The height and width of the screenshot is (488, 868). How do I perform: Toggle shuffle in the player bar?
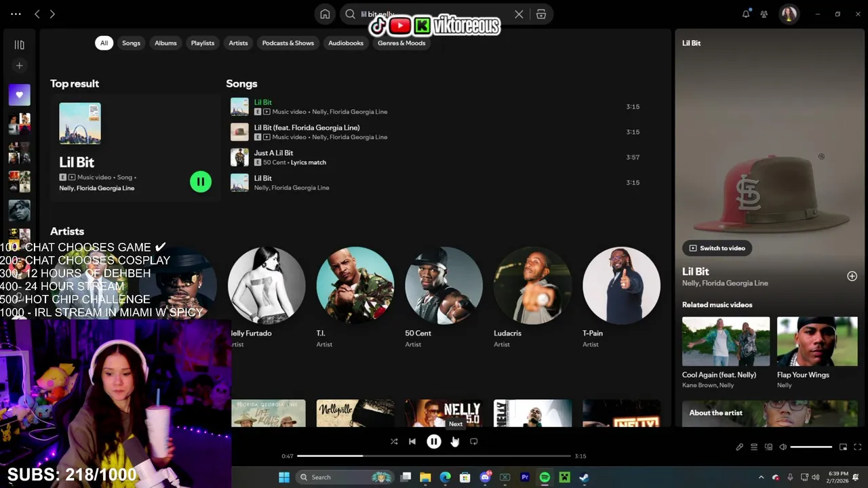coord(394,441)
